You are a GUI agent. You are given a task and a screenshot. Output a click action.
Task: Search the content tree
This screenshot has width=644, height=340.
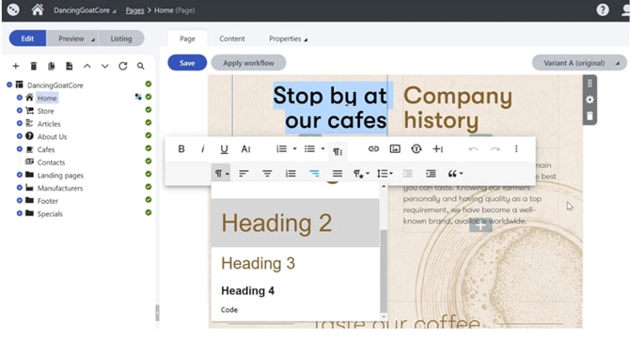tap(140, 66)
